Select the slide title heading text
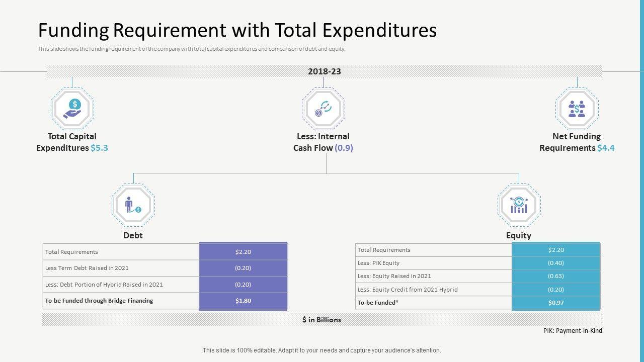This screenshot has height=362, width=644. (x=237, y=31)
